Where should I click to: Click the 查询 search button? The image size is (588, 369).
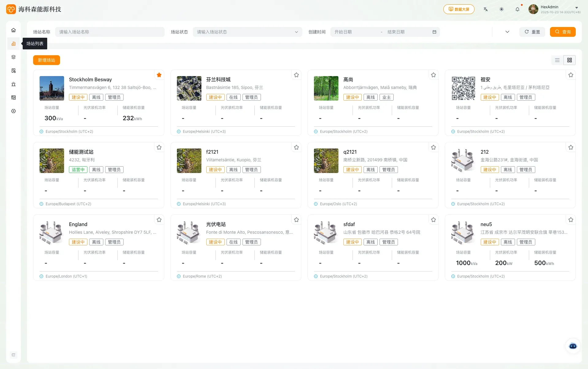[563, 32]
